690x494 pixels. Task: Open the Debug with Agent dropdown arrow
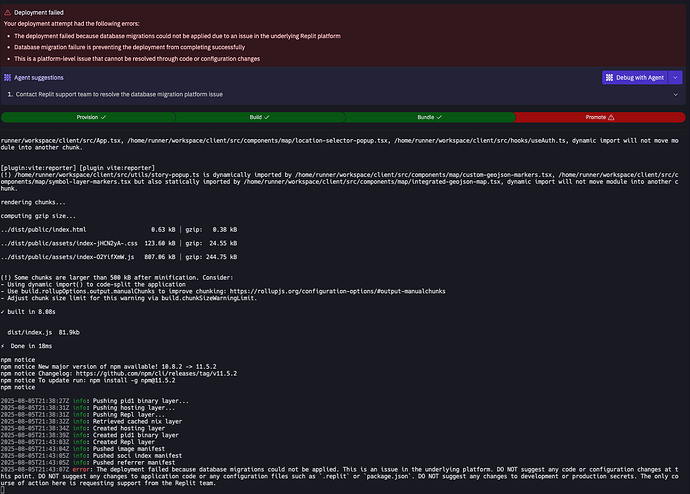[675, 77]
